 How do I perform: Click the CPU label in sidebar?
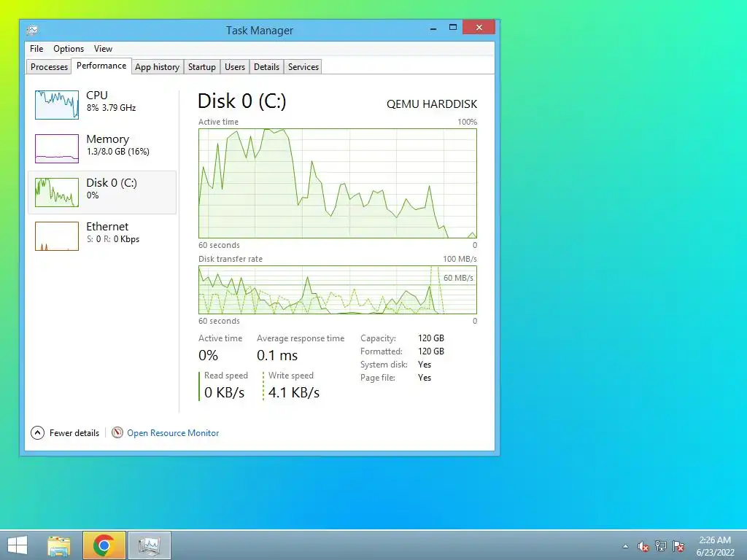tap(97, 96)
